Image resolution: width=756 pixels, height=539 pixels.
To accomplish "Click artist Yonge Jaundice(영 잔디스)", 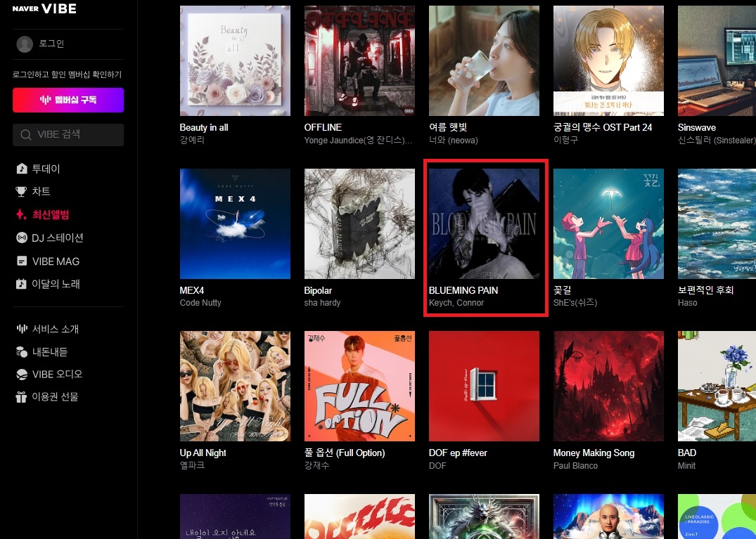I will (358, 140).
